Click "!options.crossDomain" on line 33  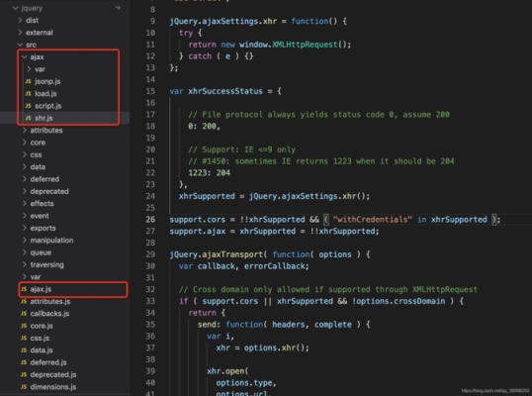click(399, 301)
